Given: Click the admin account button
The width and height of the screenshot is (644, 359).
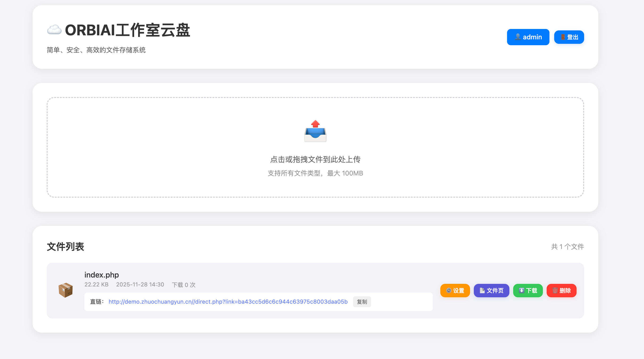Looking at the screenshot, I should point(528,37).
